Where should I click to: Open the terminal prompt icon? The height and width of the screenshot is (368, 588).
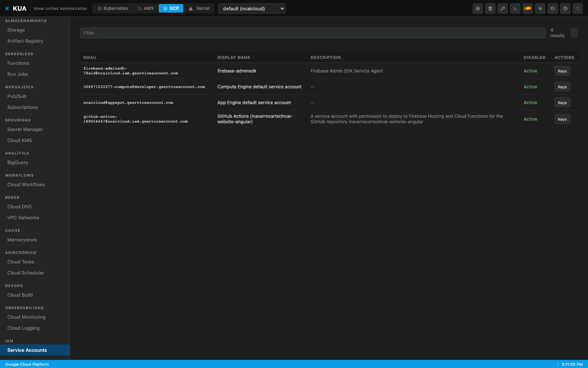(515, 8)
